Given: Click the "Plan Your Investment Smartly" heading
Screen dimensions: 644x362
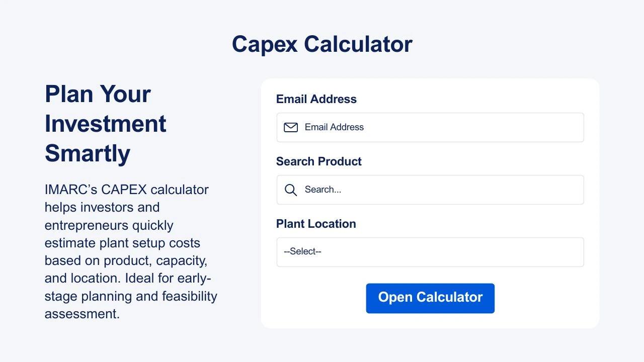Looking at the screenshot, I should point(106,124).
